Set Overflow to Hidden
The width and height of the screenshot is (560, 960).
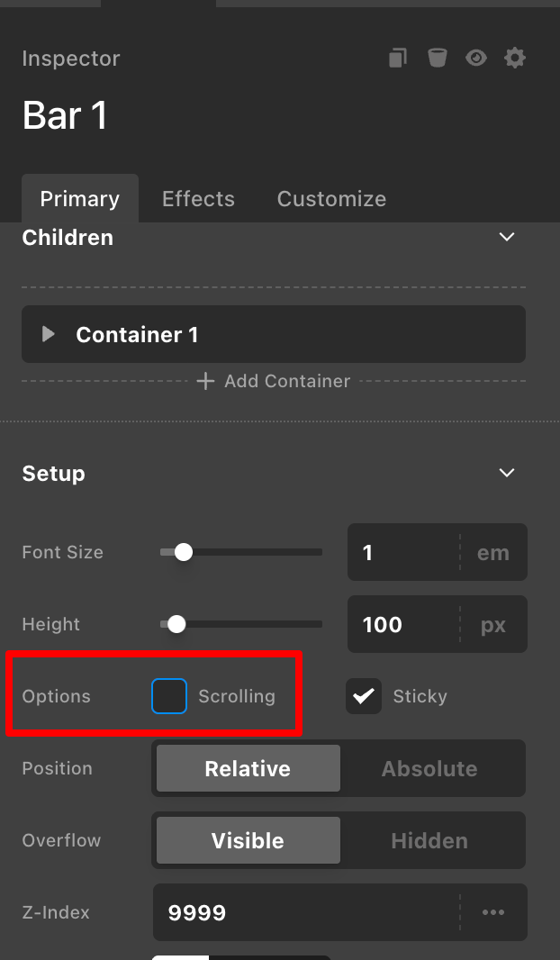(x=429, y=840)
